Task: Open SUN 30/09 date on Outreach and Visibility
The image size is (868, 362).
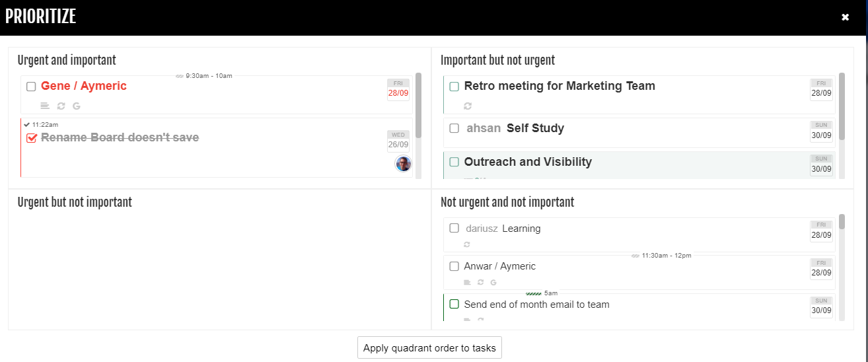Action: [x=821, y=165]
